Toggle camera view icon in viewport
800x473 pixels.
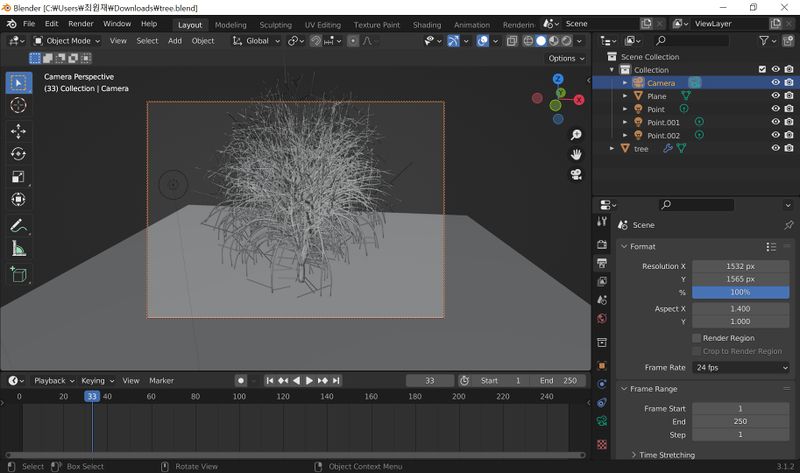tap(576, 175)
